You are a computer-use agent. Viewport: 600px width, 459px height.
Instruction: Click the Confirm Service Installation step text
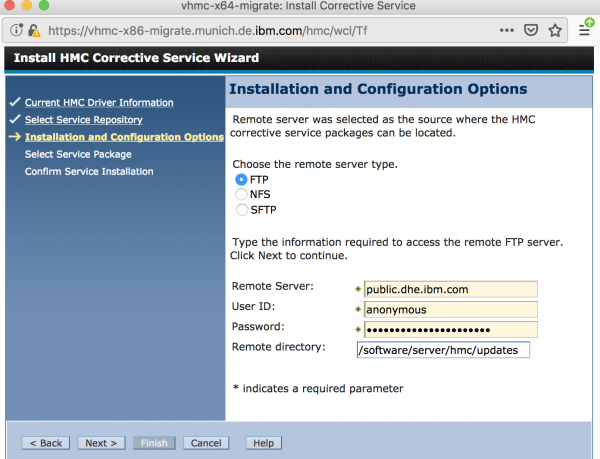pyautogui.click(x=89, y=171)
